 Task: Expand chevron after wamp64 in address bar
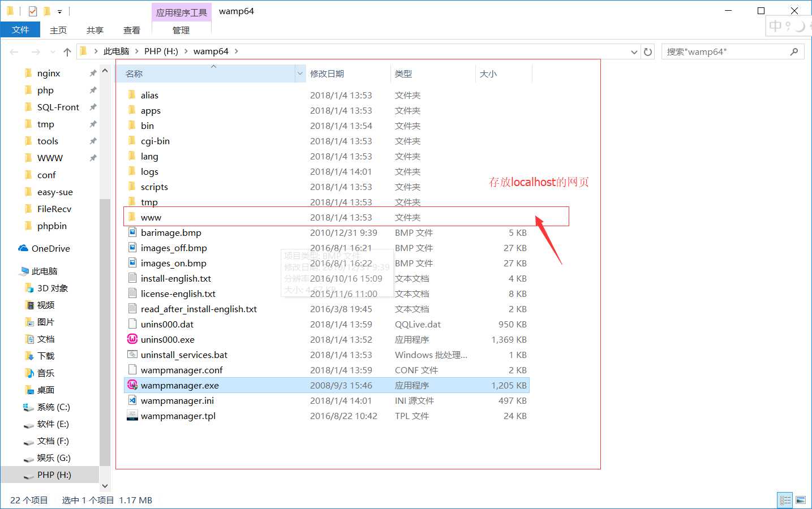(237, 51)
